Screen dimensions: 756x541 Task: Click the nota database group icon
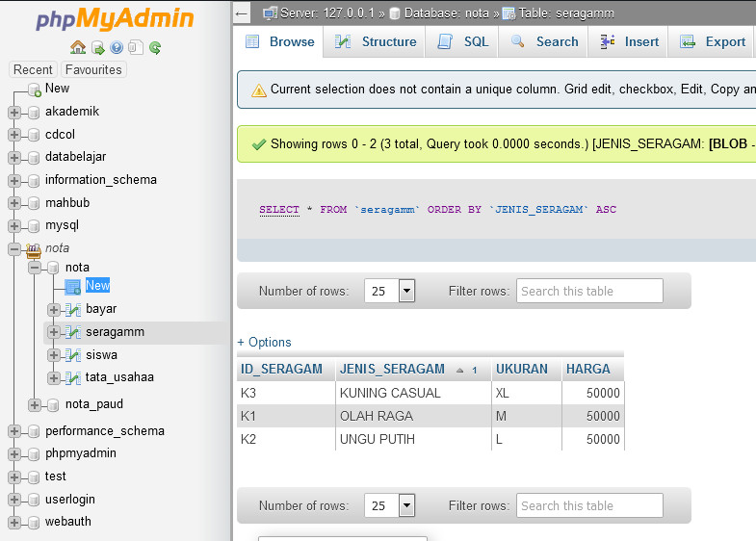(34, 249)
